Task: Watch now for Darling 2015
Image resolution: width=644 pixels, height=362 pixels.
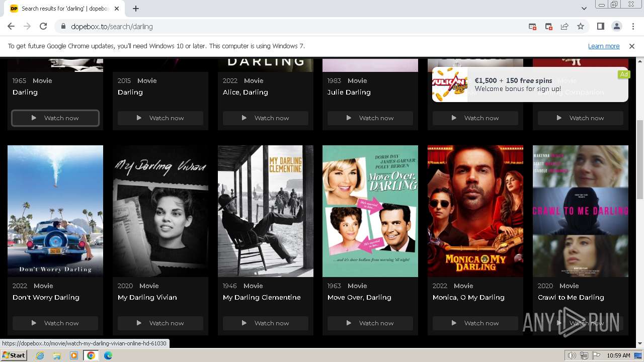Action: (x=160, y=118)
